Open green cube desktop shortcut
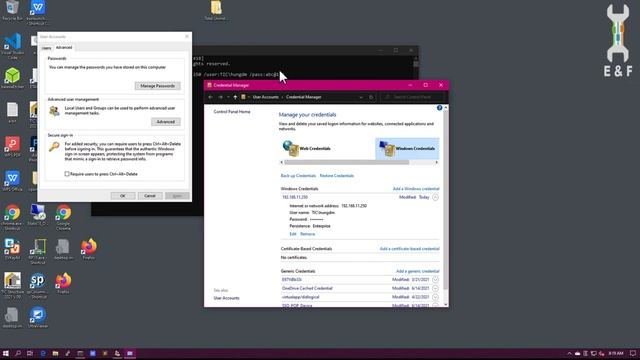The width and height of the screenshot is (640, 360). click(13, 78)
